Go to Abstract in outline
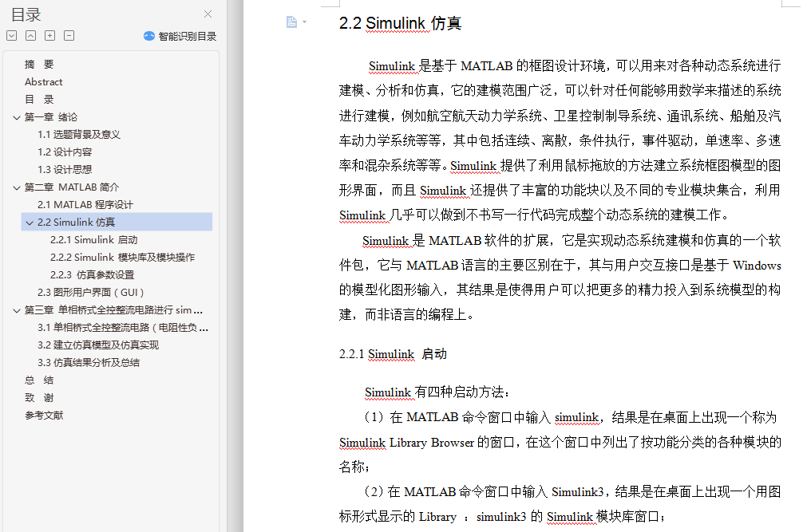 pos(44,82)
